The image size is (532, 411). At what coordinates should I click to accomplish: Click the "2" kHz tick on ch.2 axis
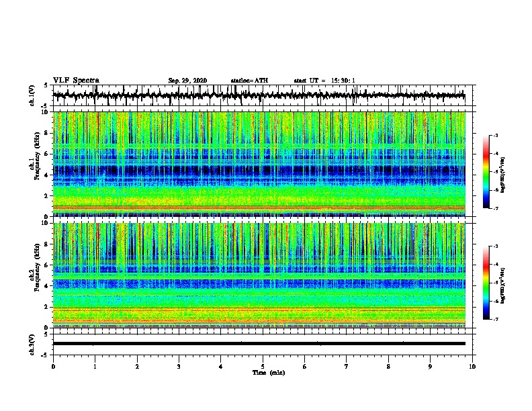coord(47,307)
